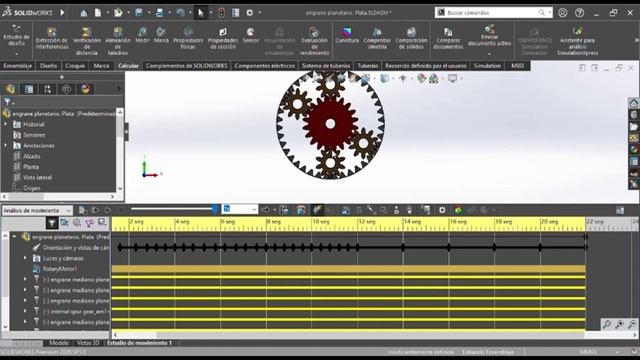This screenshot has width=640, height=360.
Task: Expand the Estudio de diseño dropdown arrow
Action: [16, 54]
